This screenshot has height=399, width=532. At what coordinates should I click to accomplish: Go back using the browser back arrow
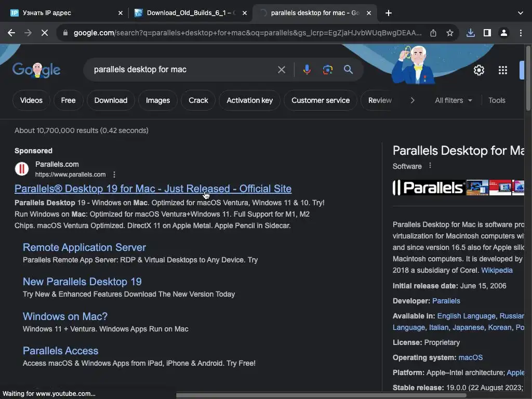11,33
